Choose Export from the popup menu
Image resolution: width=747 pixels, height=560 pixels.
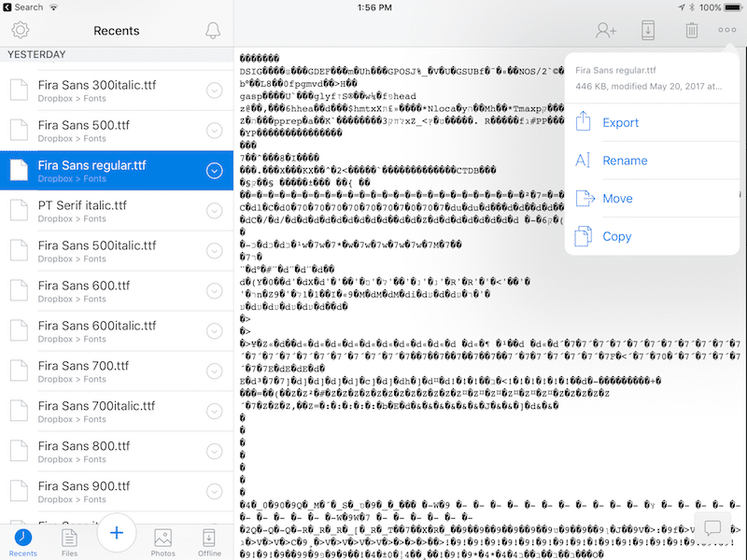pyautogui.click(x=620, y=122)
